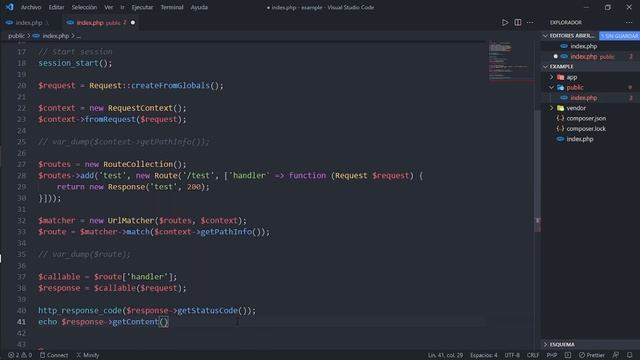Click the composer.json braces icon

pos(560,118)
